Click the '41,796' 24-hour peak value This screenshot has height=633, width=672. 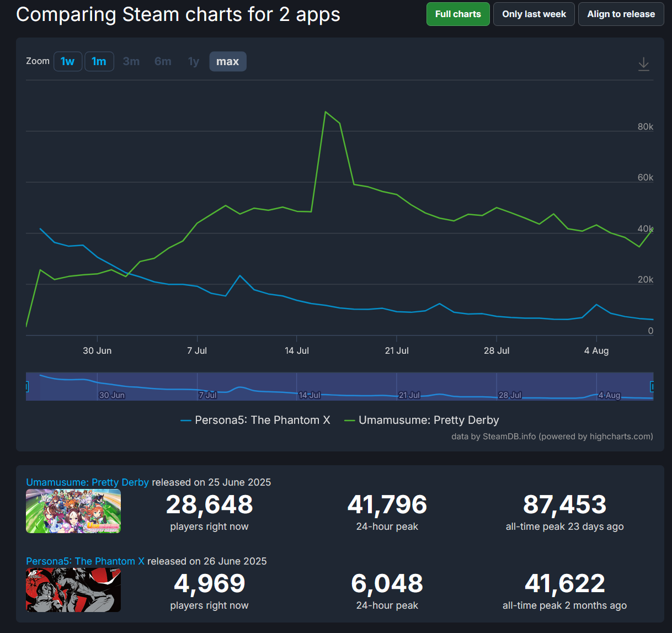pyautogui.click(x=387, y=504)
